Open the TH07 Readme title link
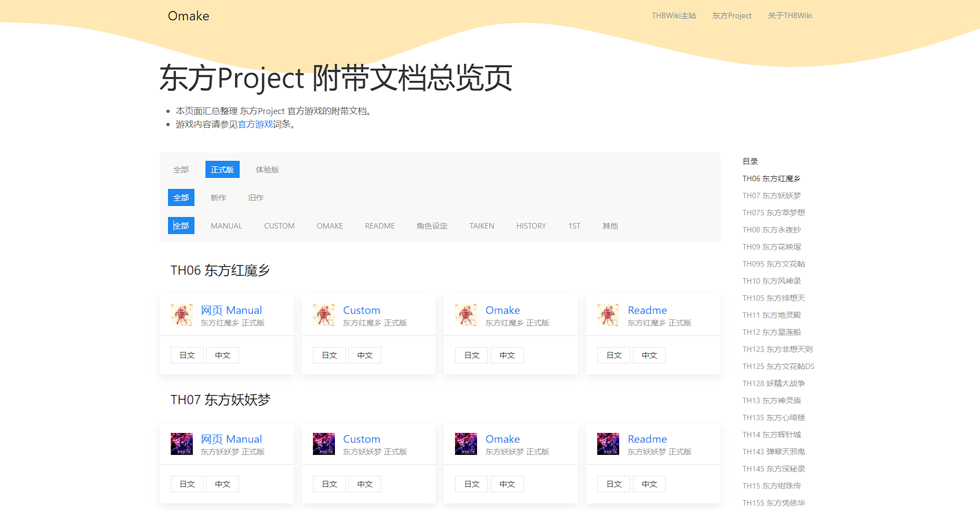The image size is (980, 510). (647, 439)
